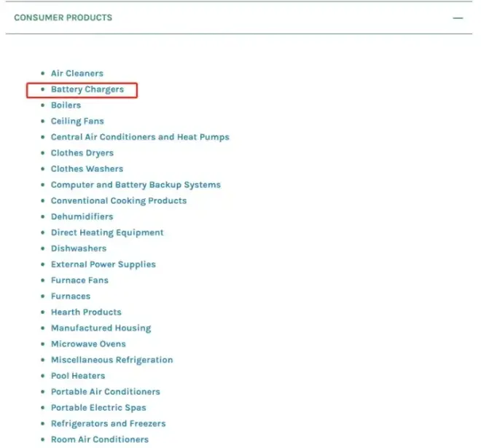Go to the Pool Heaters page
Screen dimensions: 481x448
(x=77, y=376)
